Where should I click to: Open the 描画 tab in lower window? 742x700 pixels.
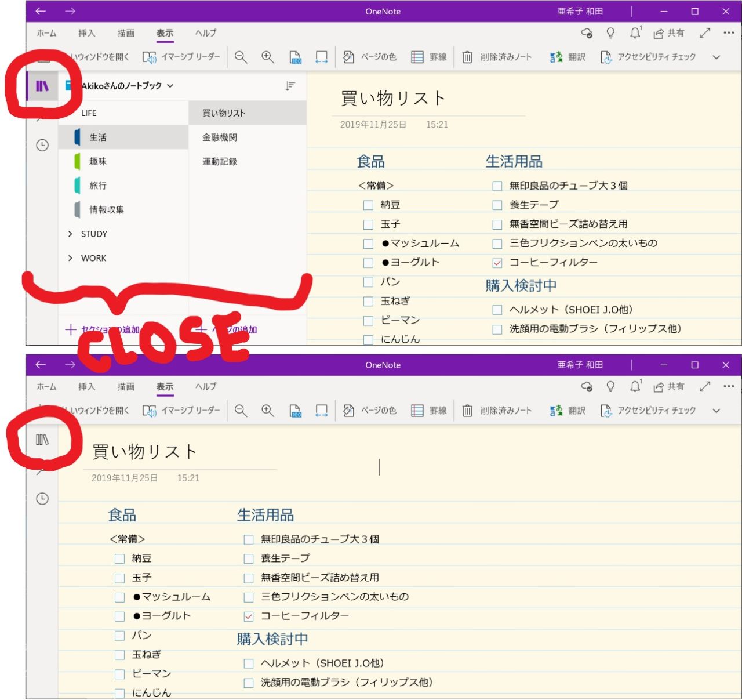(126, 386)
